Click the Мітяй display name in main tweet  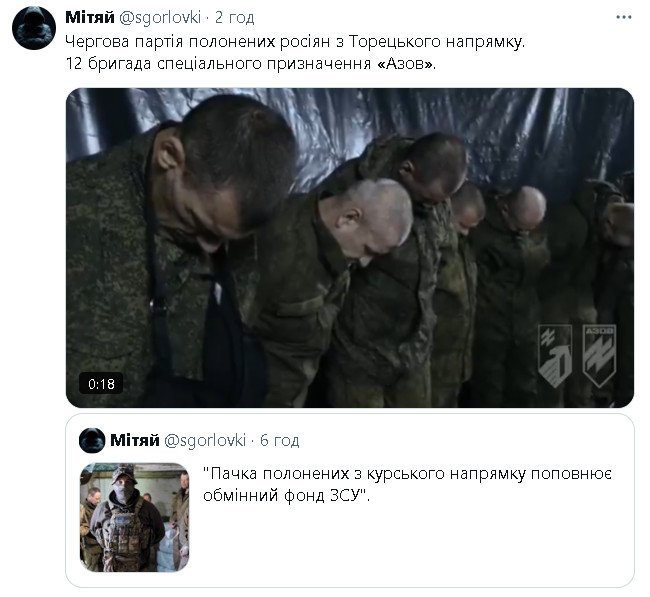point(90,17)
